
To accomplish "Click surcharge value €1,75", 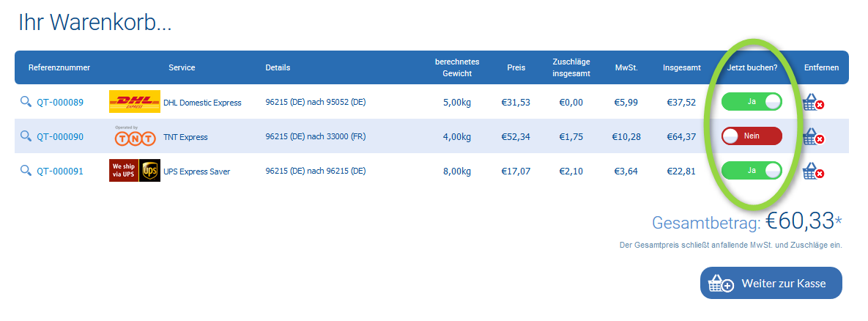I will (x=571, y=137).
